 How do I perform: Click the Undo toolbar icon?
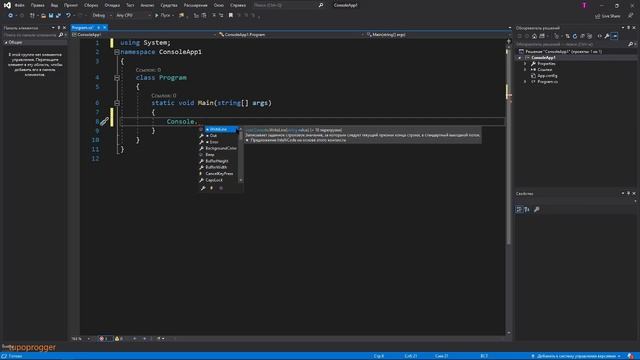(68, 16)
